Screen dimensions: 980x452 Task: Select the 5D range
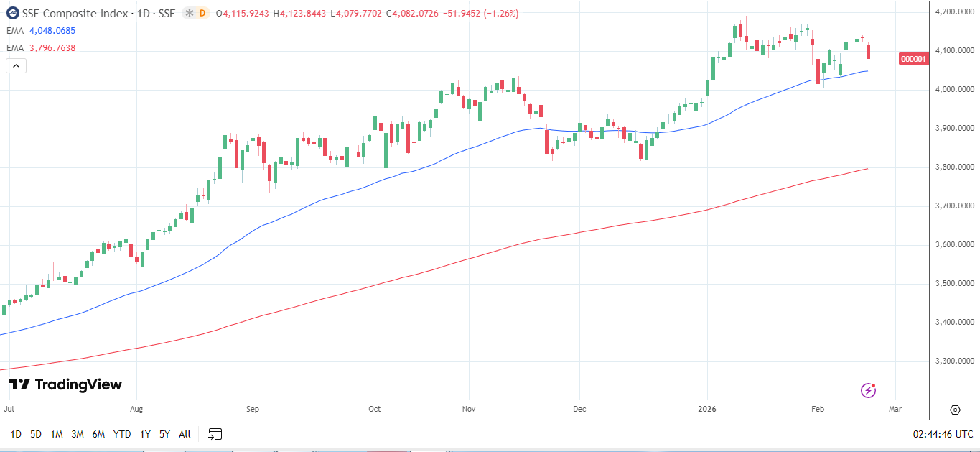34,434
